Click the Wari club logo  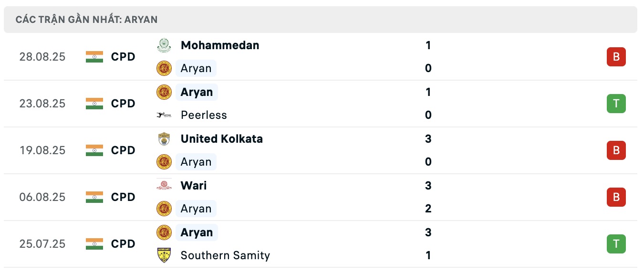click(164, 186)
